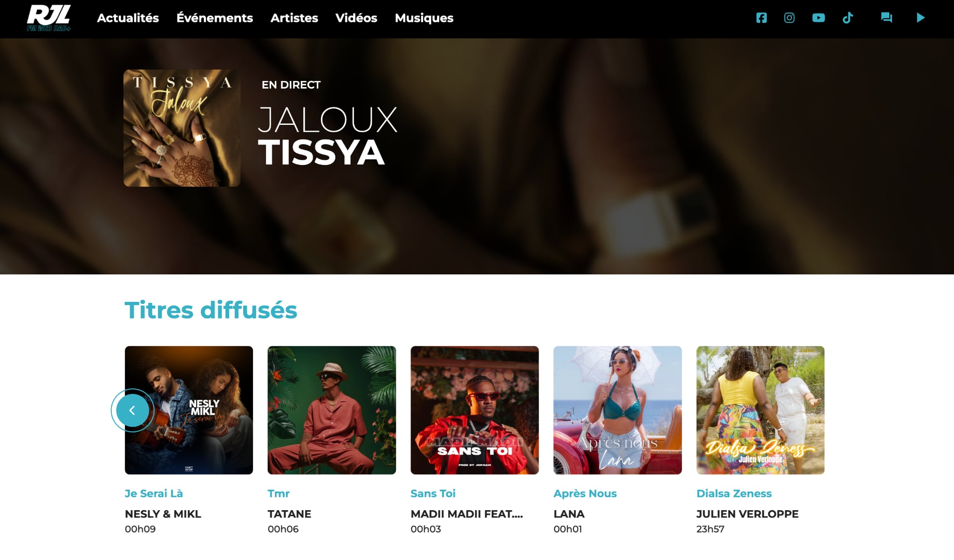
Task: Open the Après Nous Lana cover thumbnail
Action: coord(618,410)
